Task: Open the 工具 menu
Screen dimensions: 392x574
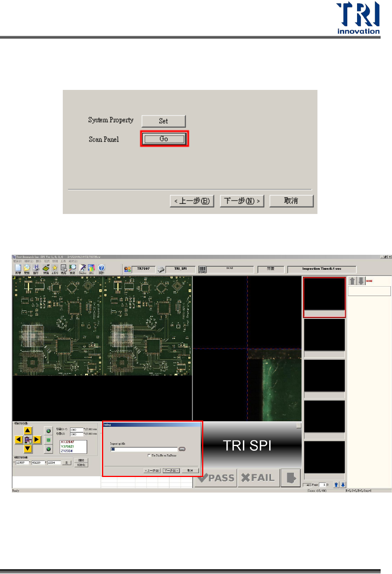Action: pyautogui.click(x=63, y=261)
